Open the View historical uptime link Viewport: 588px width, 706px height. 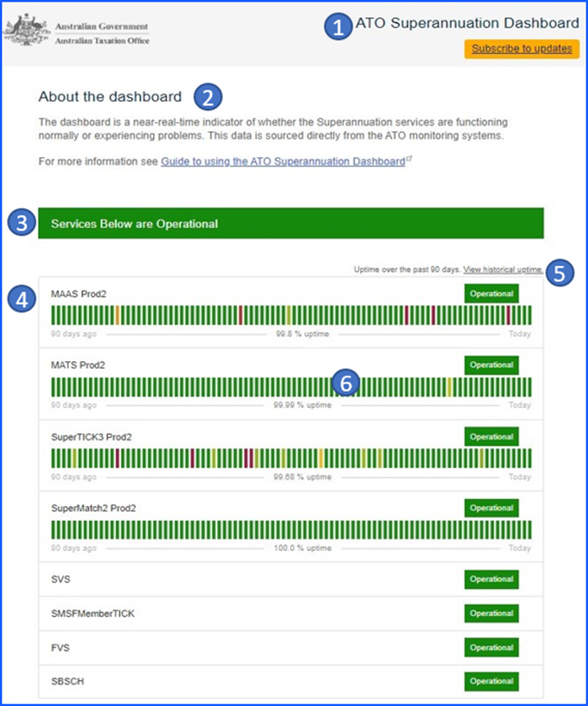click(502, 270)
